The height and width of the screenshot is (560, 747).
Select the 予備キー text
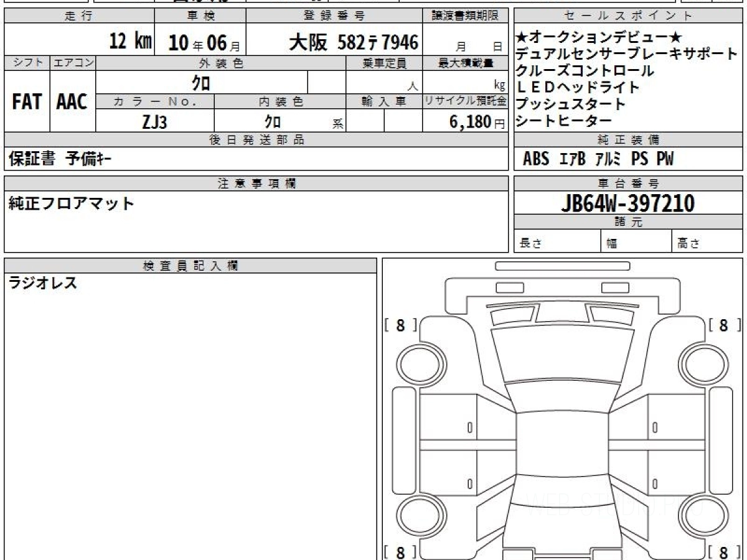pos(89,159)
